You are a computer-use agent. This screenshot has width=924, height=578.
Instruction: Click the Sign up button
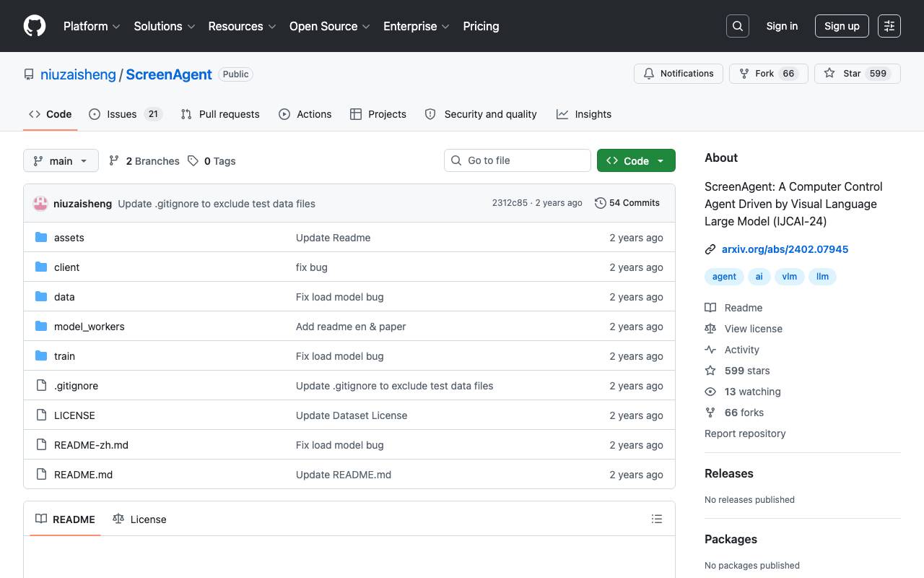pyautogui.click(x=842, y=26)
